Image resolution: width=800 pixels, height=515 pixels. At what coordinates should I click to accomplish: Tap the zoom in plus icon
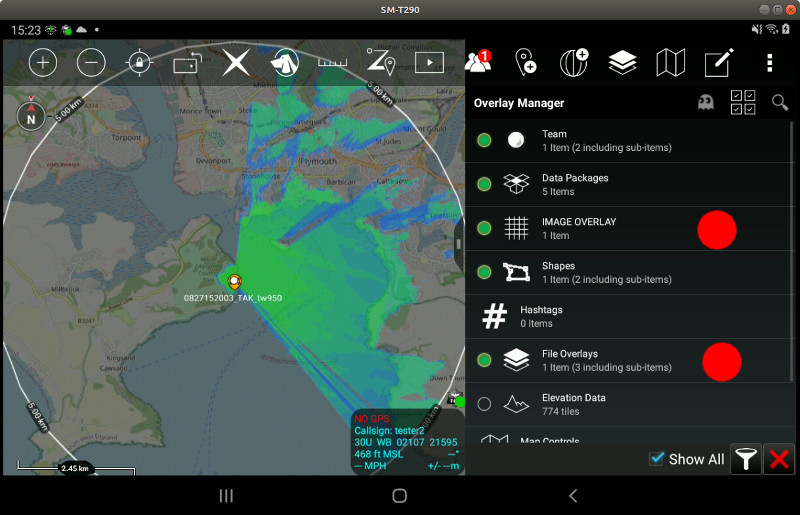(x=43, y=63)
